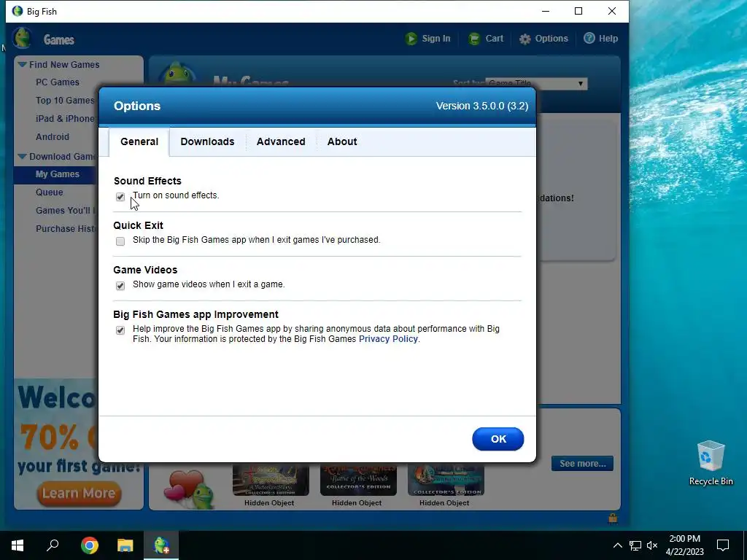Click the lock icon at window bottom right
The height and width of the screenshot is (560, 747).
[613, 518]
